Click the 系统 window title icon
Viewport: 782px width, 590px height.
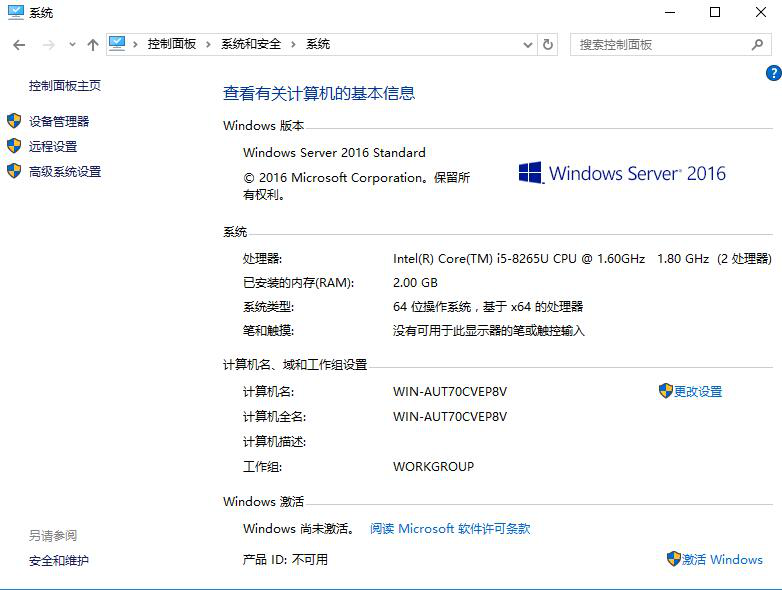click(15, 12)
